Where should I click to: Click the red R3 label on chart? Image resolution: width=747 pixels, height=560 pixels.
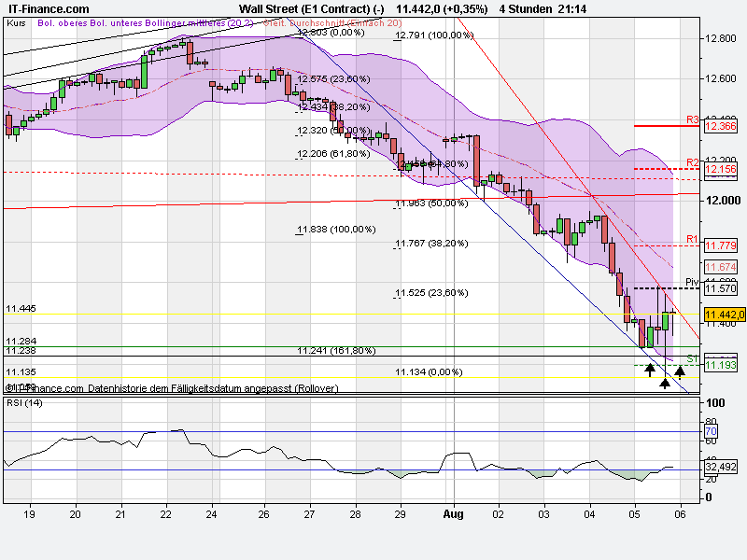[692, 119]
